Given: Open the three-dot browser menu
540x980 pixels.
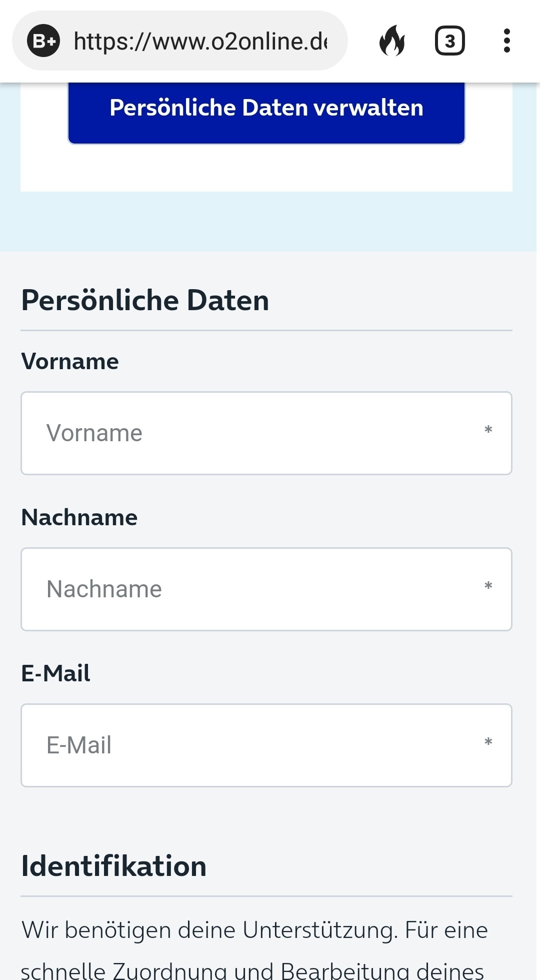Looking at the screenshot, I should (x=507, y=41).
